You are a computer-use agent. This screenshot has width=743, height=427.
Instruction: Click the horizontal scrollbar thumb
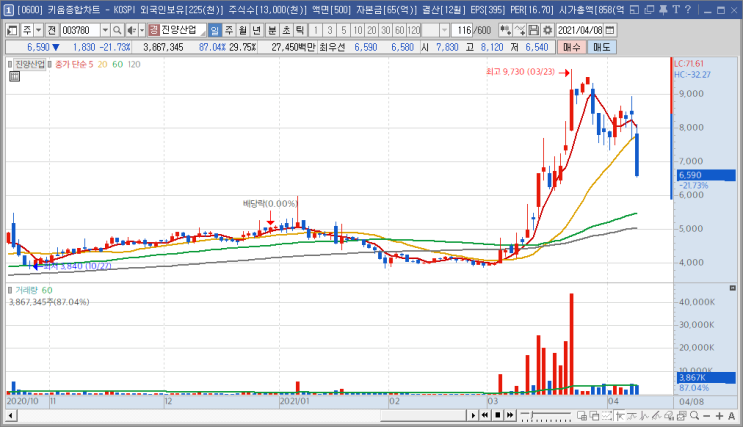(x=424, y=416)
